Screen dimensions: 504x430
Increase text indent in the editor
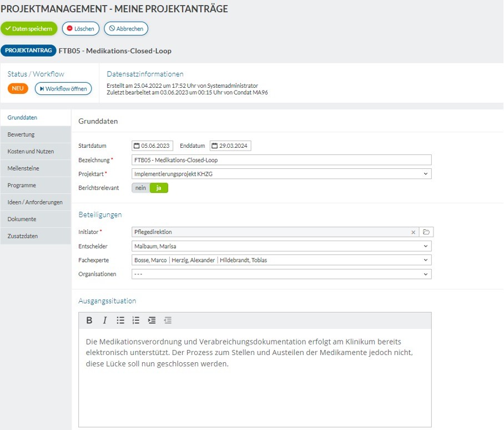pos(152,321)
